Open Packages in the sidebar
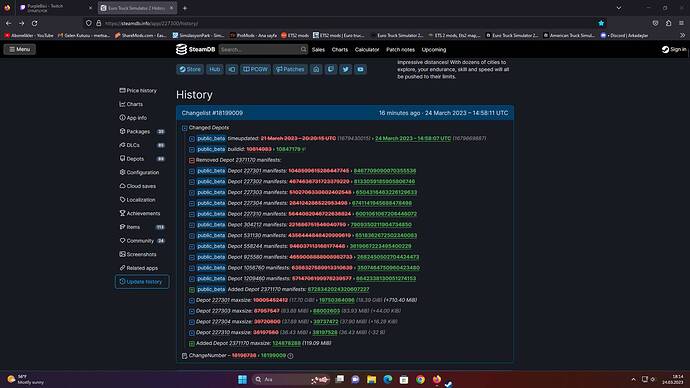 pyautogui.click(x=143, y=132)
